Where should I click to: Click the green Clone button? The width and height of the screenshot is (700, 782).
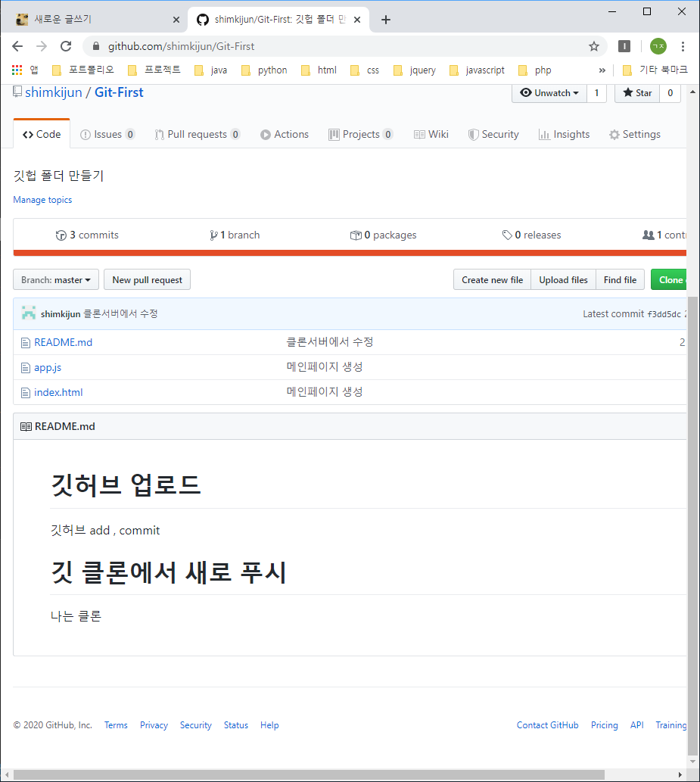tap(669, 280)
